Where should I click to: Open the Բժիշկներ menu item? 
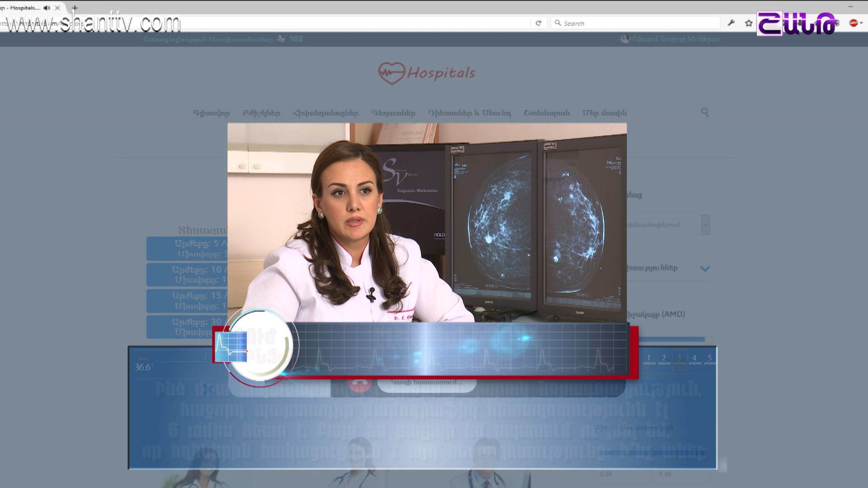261,113
